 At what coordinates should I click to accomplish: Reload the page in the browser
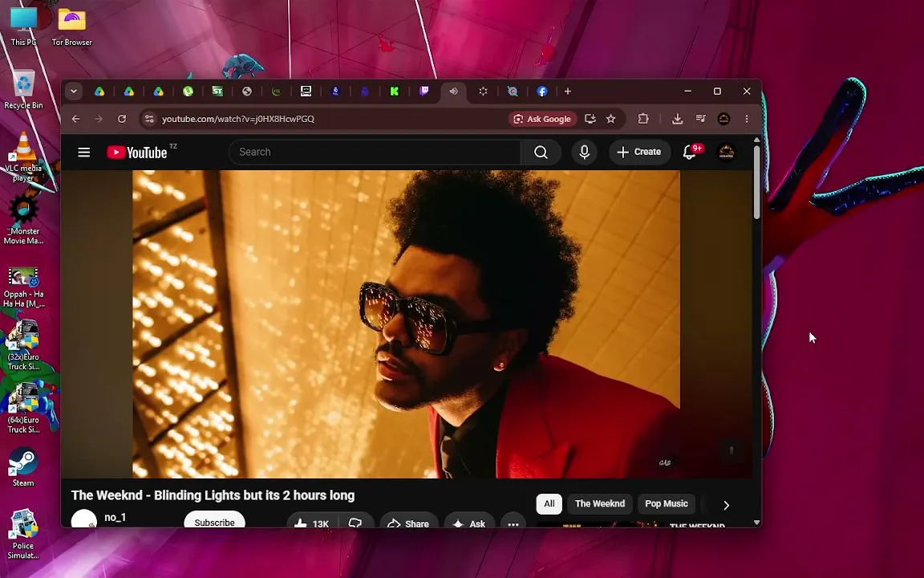(122, 119)
